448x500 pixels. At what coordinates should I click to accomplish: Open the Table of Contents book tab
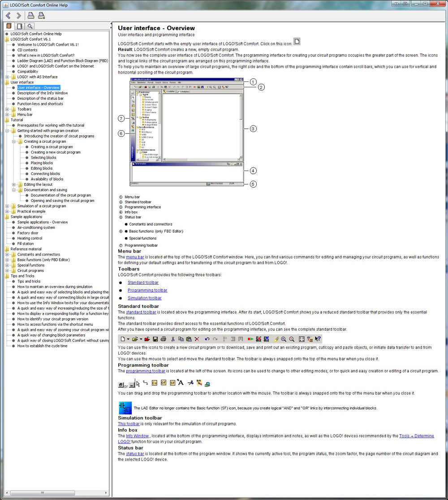[x=9, y=26]
